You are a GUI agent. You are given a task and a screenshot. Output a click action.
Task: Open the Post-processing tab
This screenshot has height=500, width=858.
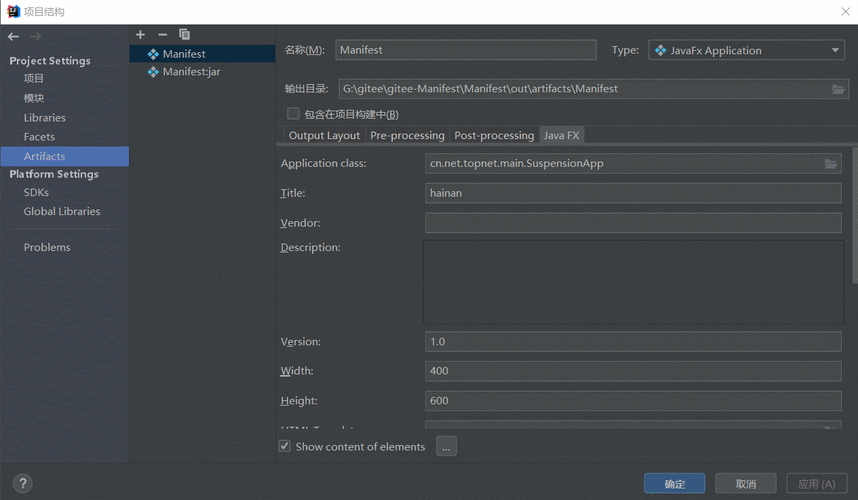tap(494, 135)
